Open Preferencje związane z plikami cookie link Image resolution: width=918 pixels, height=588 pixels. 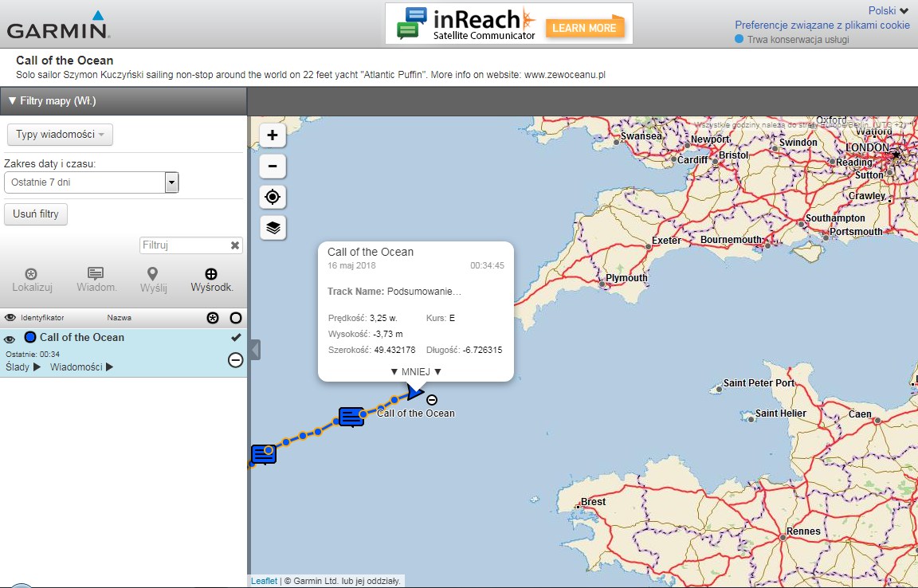(822, 25)
